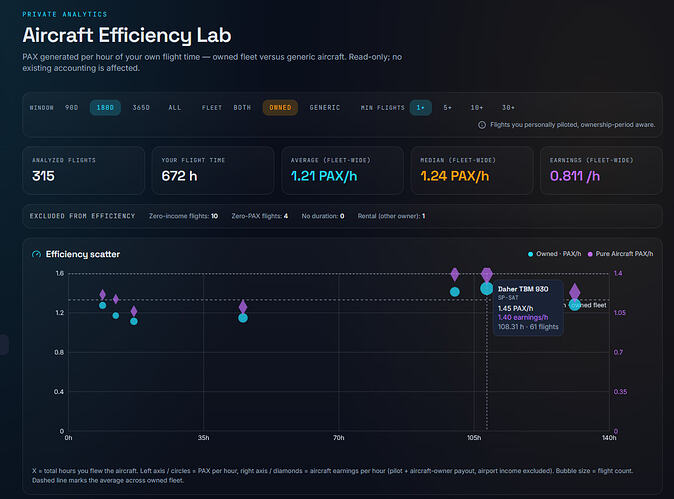The width and height of the screenshot is (674, 499).
Task: Set min flights to 1+
Action: (x=420, y=107)
